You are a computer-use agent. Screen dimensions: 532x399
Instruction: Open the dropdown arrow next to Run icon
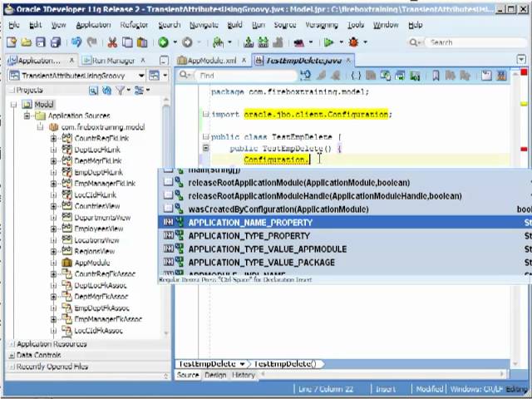pyautogui.click(x=341, y=42)
